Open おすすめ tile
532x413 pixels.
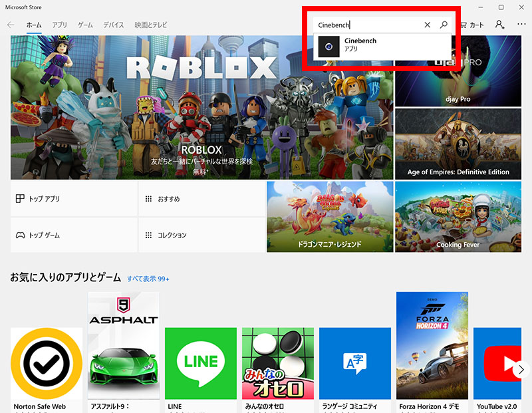click(202, 199)
